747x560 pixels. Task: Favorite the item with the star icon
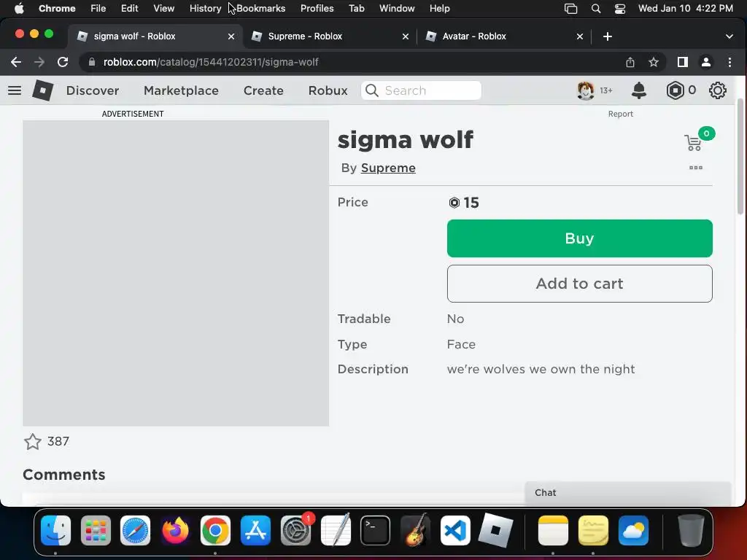pyautogui.click(x=32, y=441)
